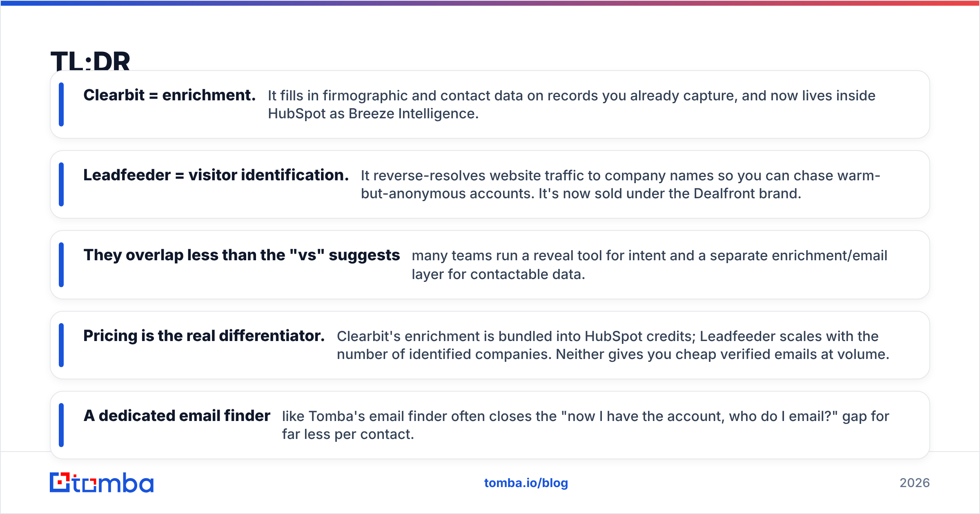Click the blue bar beside overlap card
Viewport: 980px width, 514px height.
pyautogui.click(x=61, y=265)
